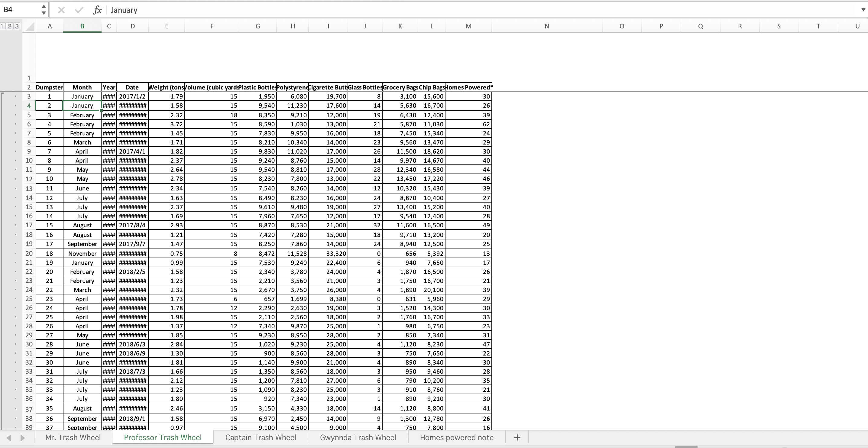Click the select-all triangle corner
The height and width of the screenshot is (448, 868).
tap(30, 26)
